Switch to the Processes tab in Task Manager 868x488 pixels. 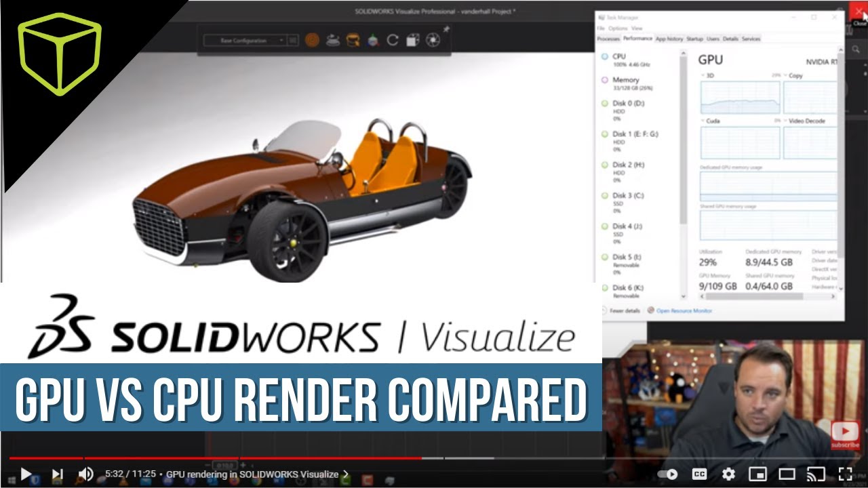pos(608,39)
